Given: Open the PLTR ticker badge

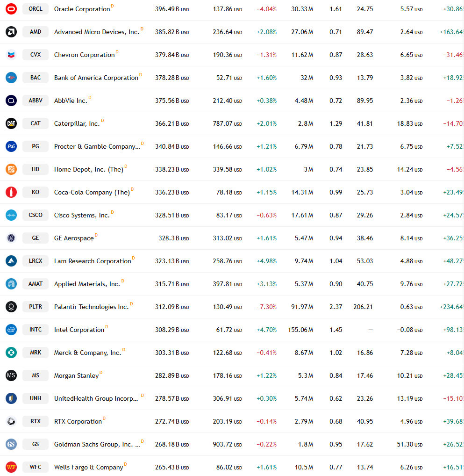Looking at the screenshot, I should (36, 307).
